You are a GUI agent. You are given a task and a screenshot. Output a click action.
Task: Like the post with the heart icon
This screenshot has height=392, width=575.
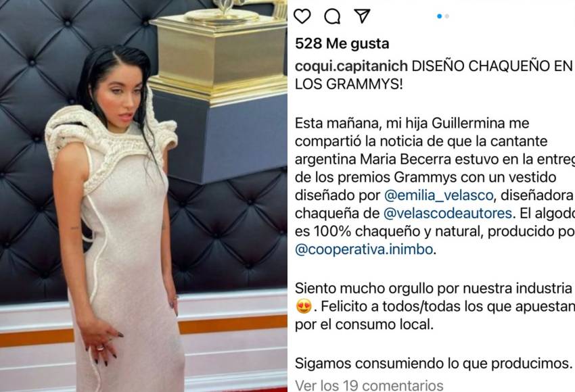(302, 16)
